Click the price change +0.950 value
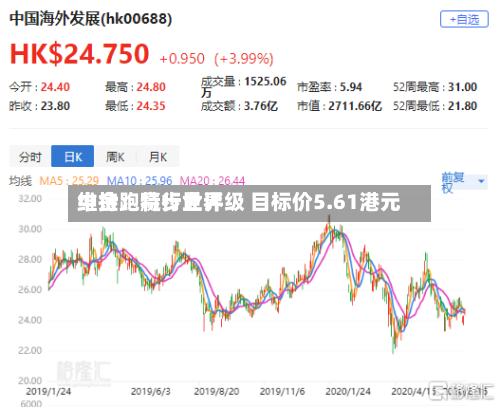 point(182,59)
